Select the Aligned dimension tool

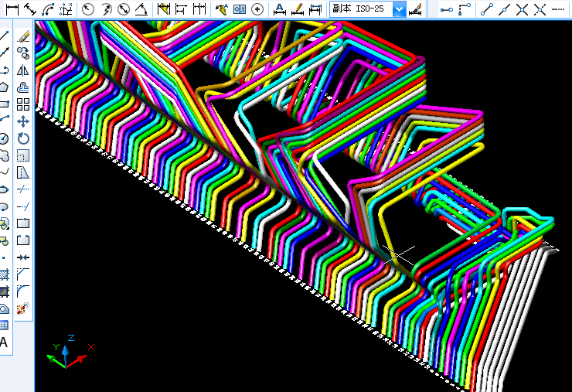(x=30, y=9)
